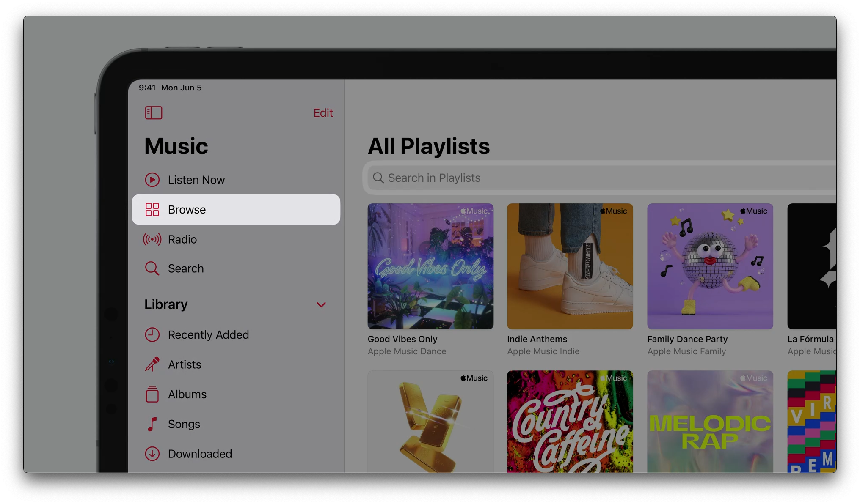Select the Albums stack icon
This screenshot has height=504, width=860.
click(x=152, y=394)
